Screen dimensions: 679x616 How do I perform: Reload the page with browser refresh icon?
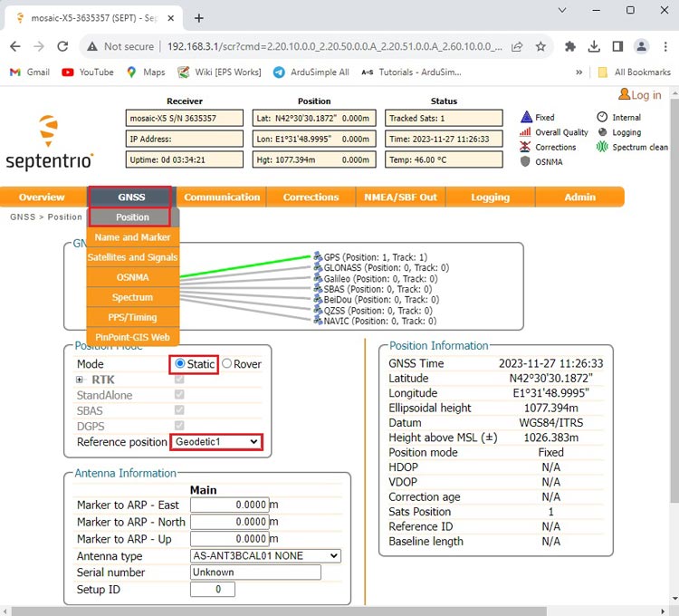pos(62,46)
